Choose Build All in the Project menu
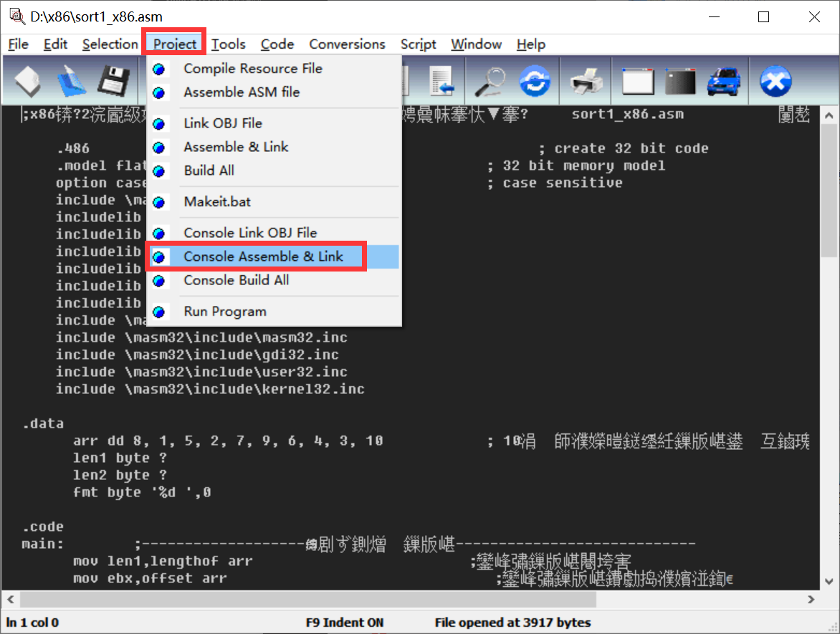840x634 pixels. (x=209, y=170)
